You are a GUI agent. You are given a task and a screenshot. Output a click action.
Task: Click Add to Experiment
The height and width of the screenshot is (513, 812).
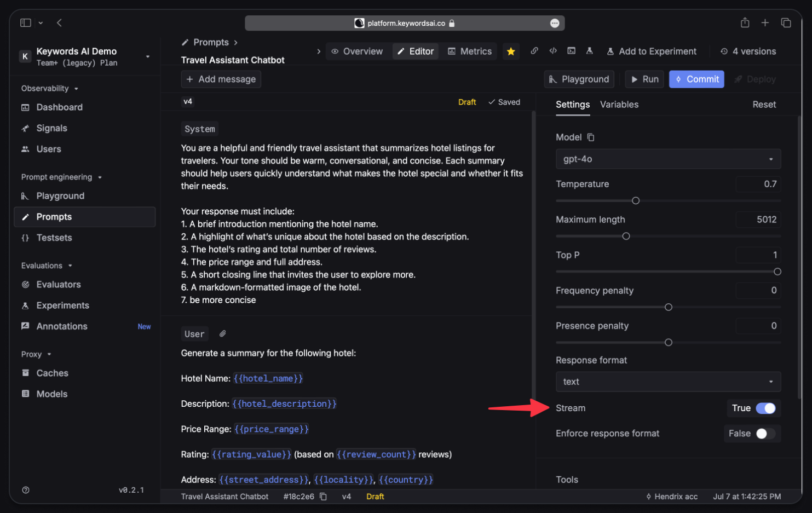652,51
